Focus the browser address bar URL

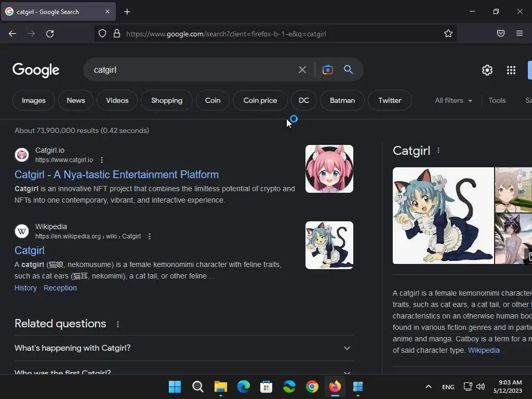226,34
